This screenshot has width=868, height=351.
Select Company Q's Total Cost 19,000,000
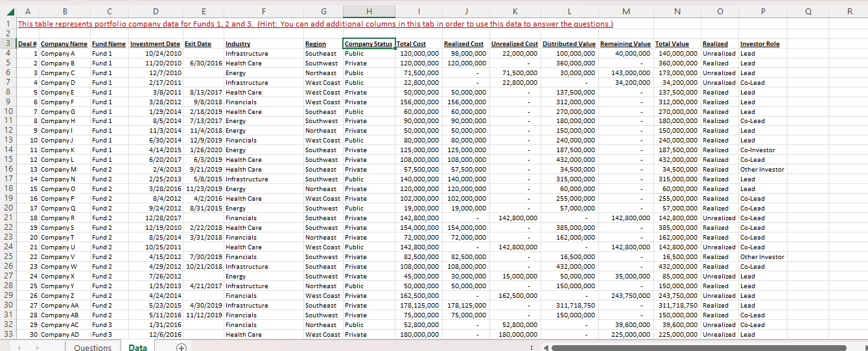click(417, 209)
